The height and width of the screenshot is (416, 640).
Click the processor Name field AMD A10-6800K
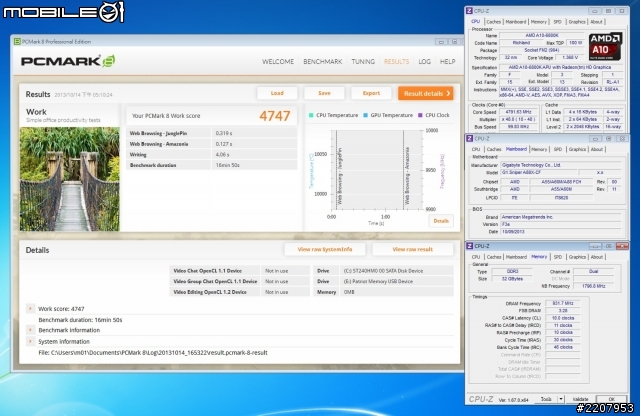coord(542,36)
